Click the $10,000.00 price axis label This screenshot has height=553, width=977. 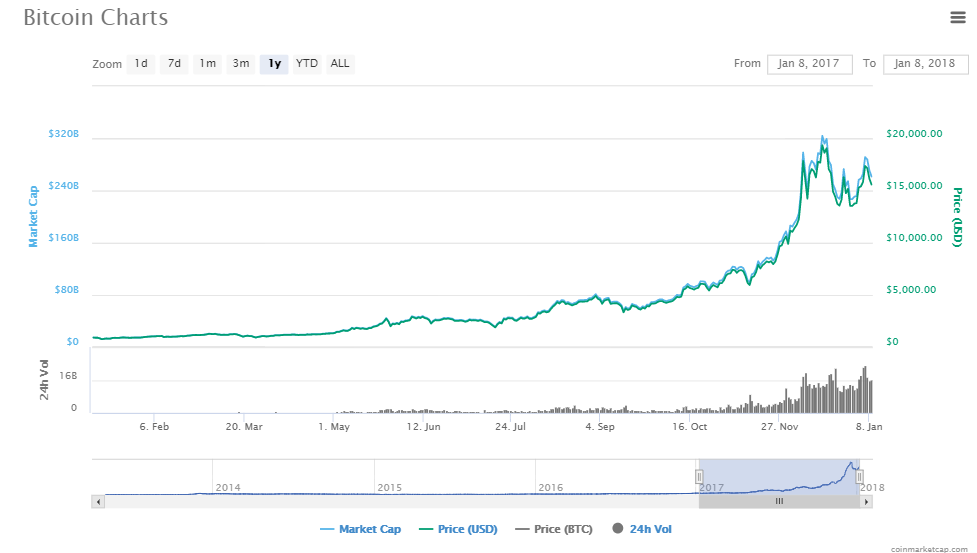click(914, 238)
